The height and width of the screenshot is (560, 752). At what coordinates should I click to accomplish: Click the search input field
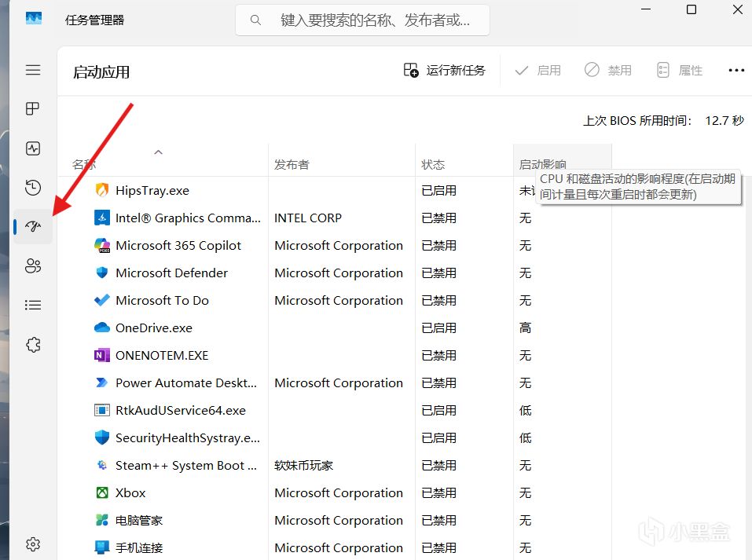(x=362, y=20)
